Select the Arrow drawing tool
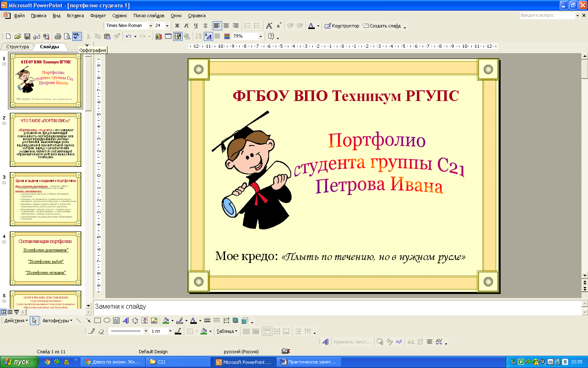The height and width of the screenshot is (368, 588). click(x=88, y=321)
